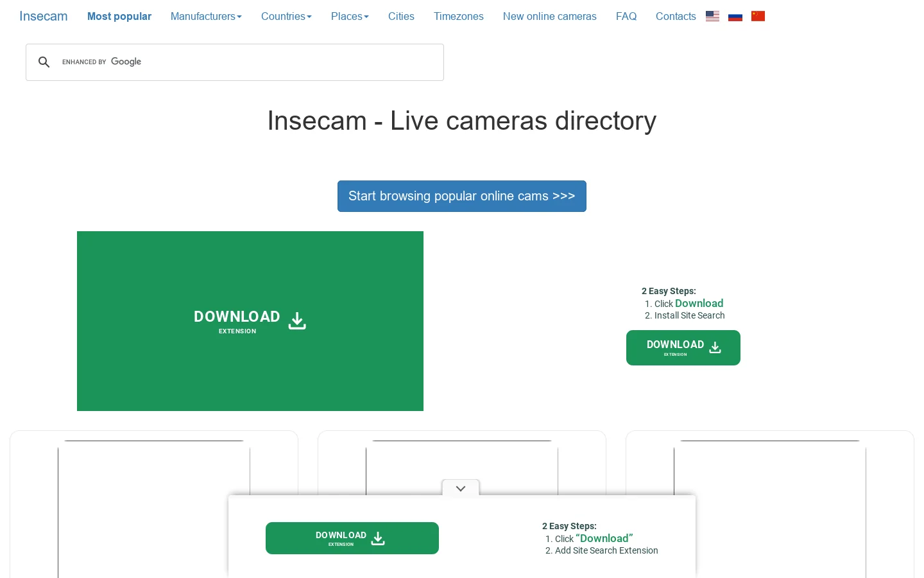Viewport: 924px width, 578px height.
Task: Click the search magnifier icon
Action: tap(44, 62)
